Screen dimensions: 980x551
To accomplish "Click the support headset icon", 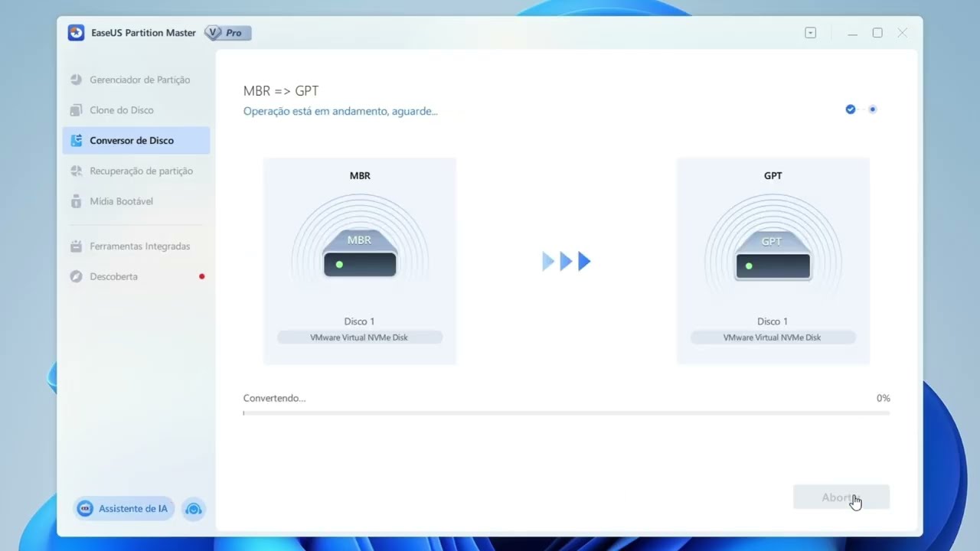I will (x=194, y=509).
